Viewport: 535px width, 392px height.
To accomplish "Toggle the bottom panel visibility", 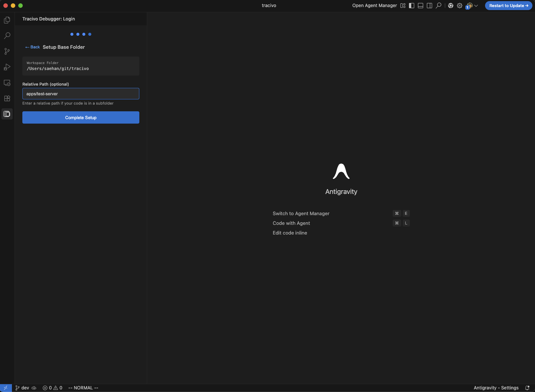I will pos(421,6).
